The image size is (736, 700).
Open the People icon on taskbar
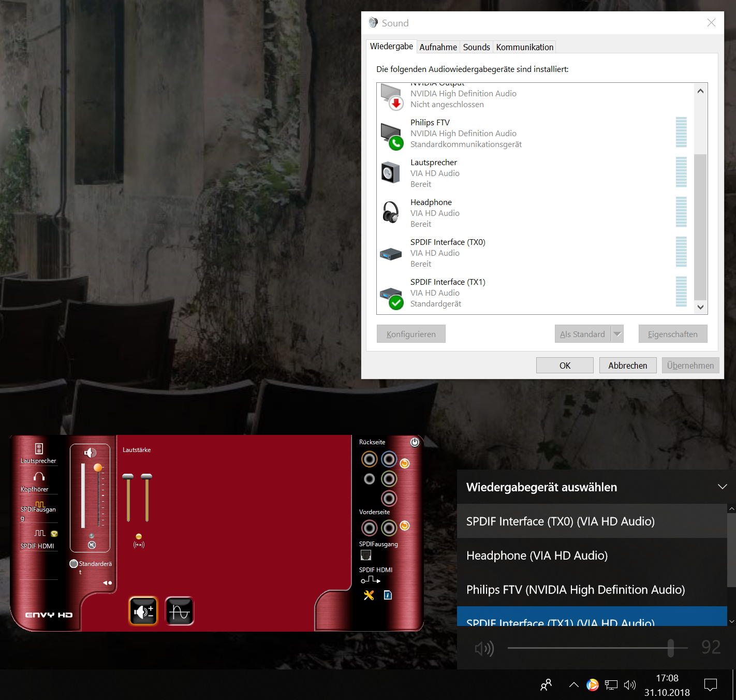(x=546, y=685)
